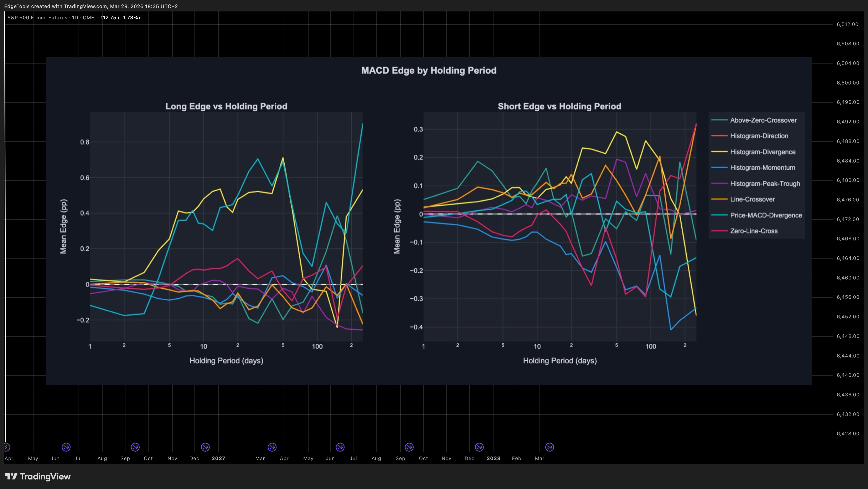Select the S&P 500 E-mini Futures symbol label

point(37,17)
